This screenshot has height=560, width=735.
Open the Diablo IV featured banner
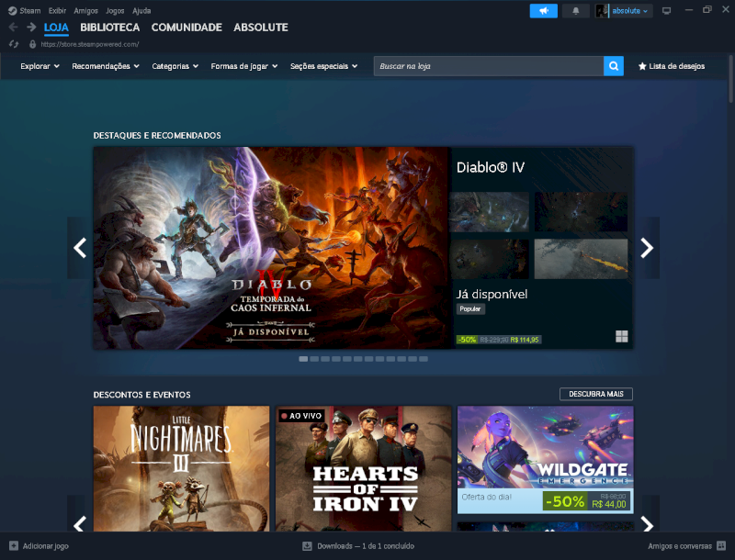pos(271,248)
